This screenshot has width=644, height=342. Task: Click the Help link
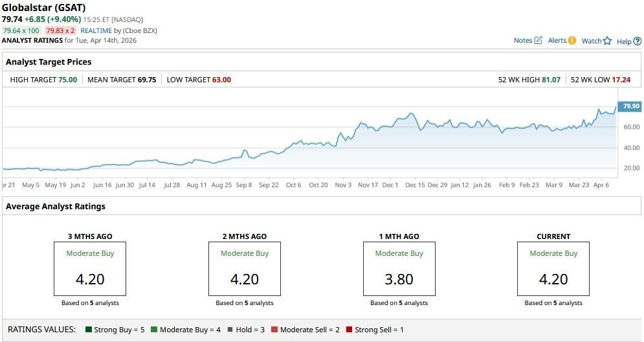(624, 41)
